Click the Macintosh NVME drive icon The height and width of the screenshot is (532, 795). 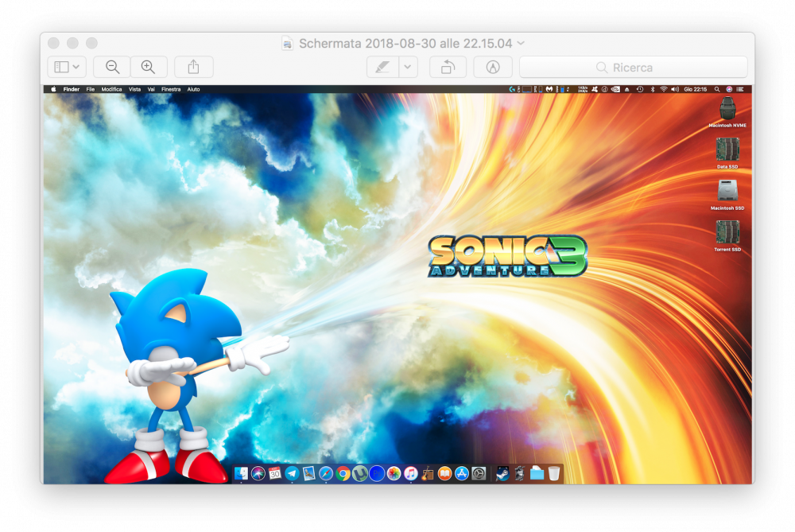coord(727,108)
